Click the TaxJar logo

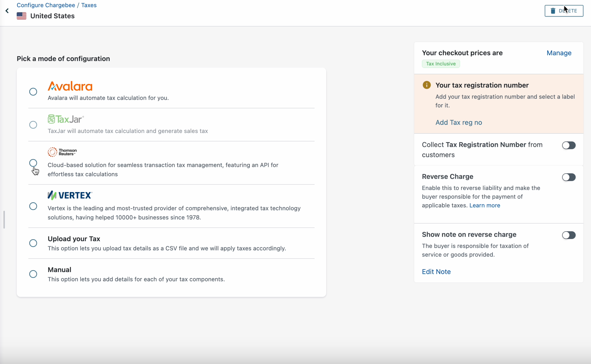(66, 119)
